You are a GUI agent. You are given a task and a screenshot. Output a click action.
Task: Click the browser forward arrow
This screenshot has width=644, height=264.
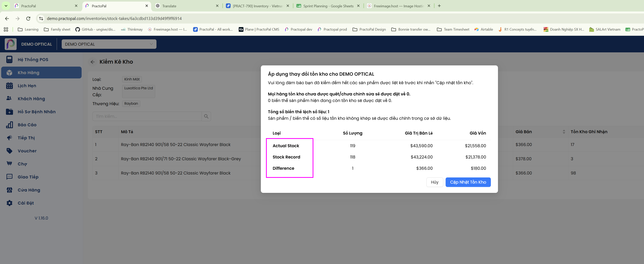[18, 19]
